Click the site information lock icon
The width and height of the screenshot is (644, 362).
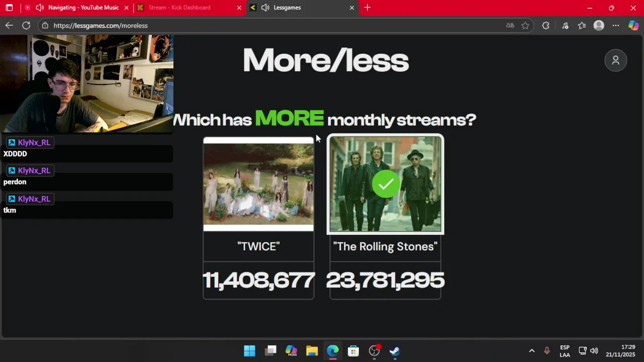(45, 25)
